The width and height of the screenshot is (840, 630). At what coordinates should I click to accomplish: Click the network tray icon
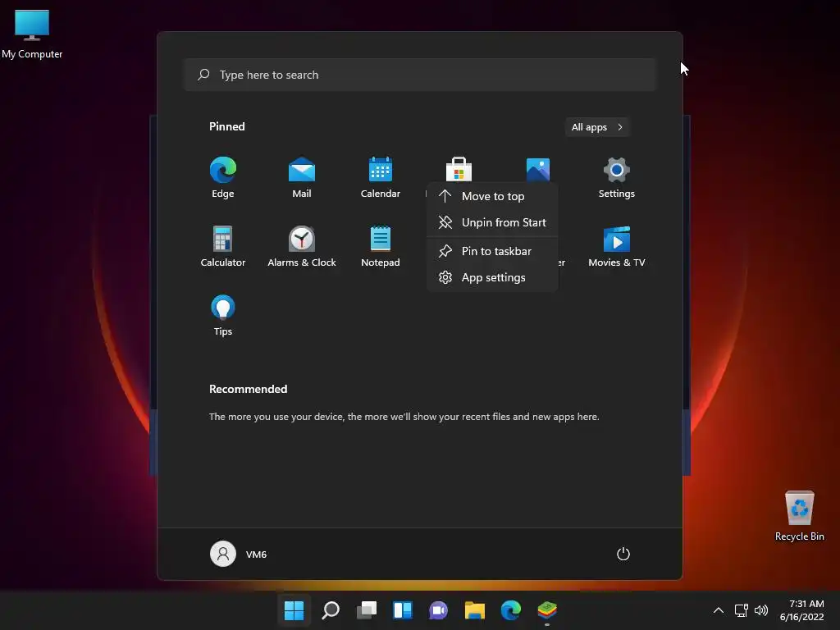[x=742, y=610]
